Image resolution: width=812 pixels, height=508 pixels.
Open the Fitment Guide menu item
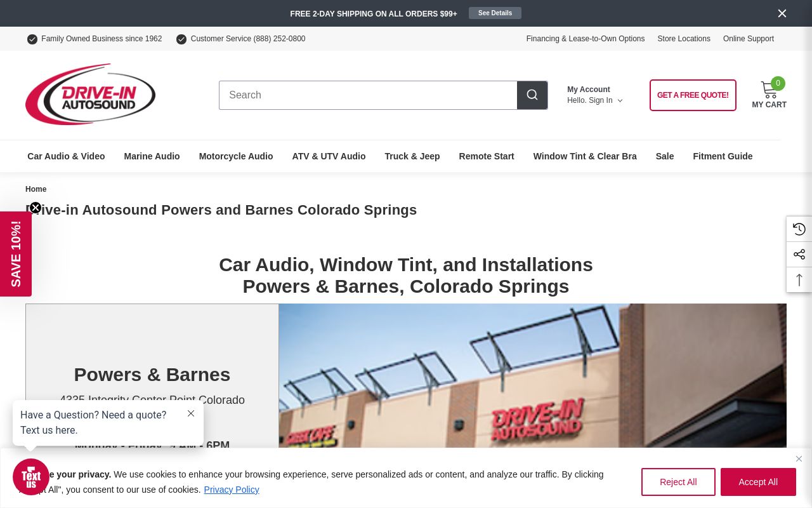tap(723, 156)
